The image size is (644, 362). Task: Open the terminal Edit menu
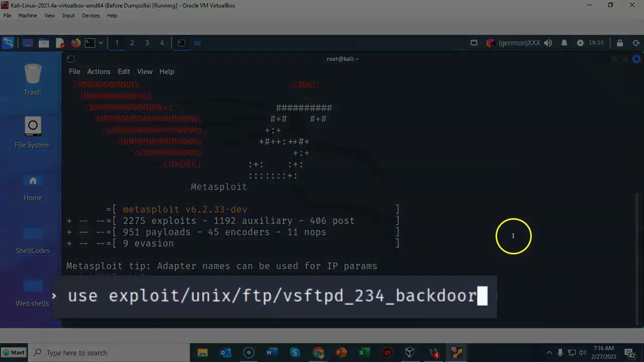(x=124, y=71)
